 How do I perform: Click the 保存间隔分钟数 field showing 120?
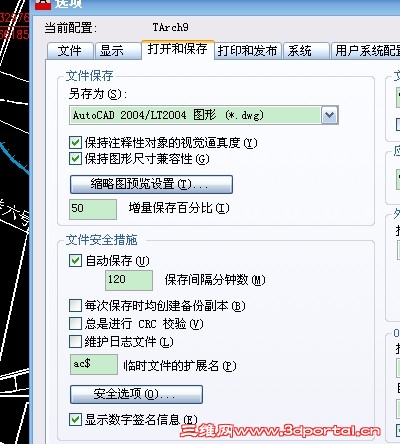[x=129, y=280]
